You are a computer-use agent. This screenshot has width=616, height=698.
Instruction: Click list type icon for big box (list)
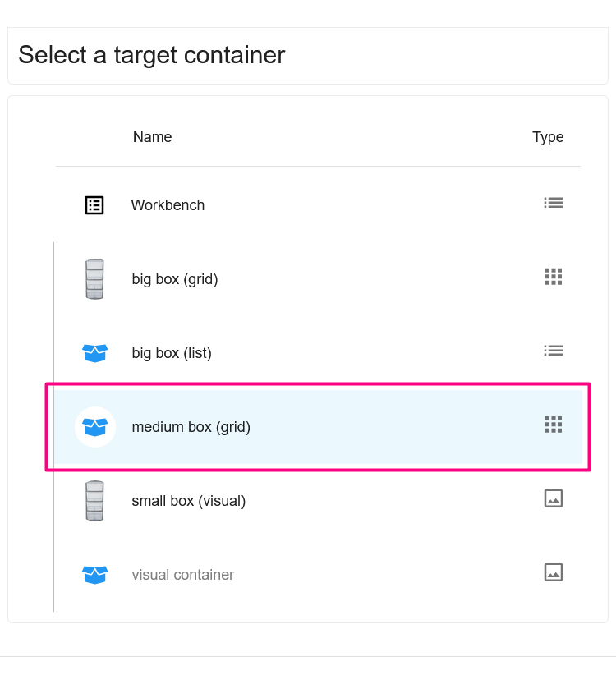point(554,351)
